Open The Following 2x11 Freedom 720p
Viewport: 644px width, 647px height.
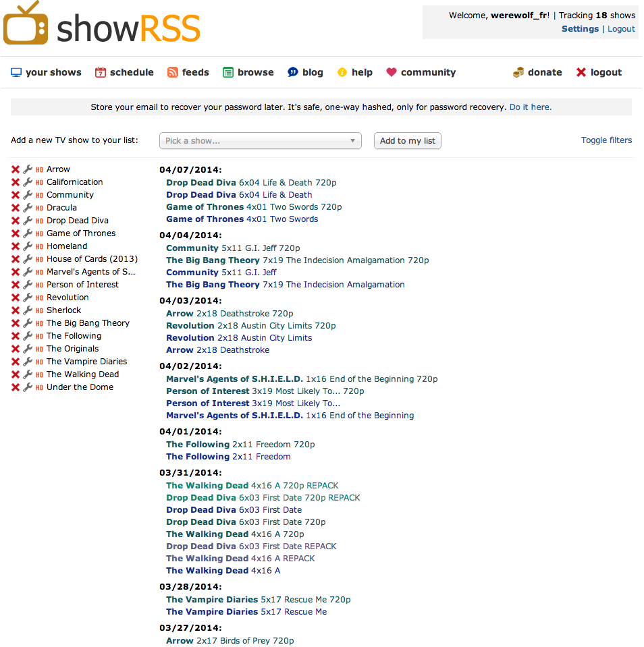(240, 445)
